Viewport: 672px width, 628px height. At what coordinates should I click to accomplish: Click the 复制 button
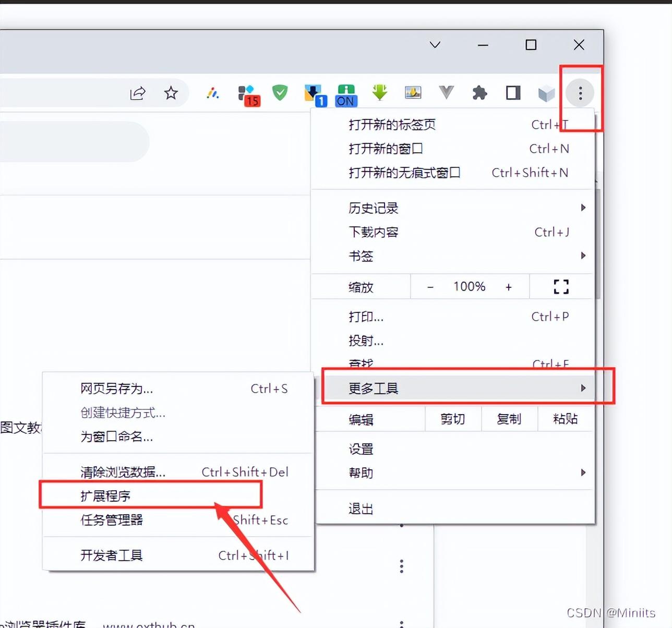coord(509,419)
